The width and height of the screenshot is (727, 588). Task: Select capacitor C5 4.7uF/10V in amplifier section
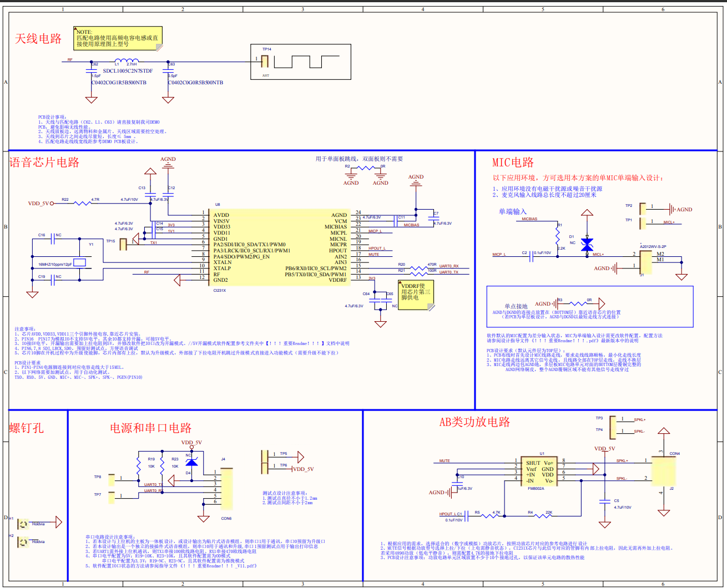pos(605,502)
